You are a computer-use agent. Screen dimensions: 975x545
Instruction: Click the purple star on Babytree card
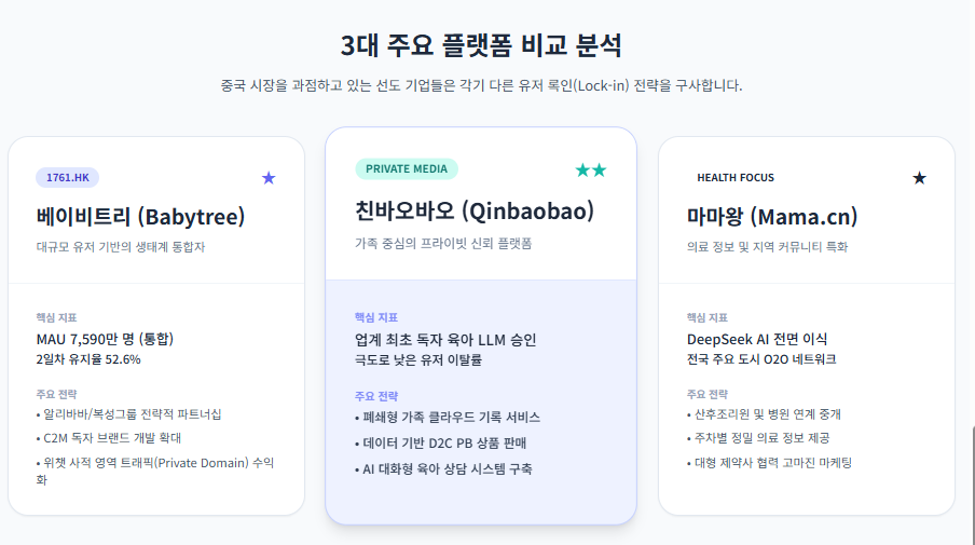pos(269,178)
